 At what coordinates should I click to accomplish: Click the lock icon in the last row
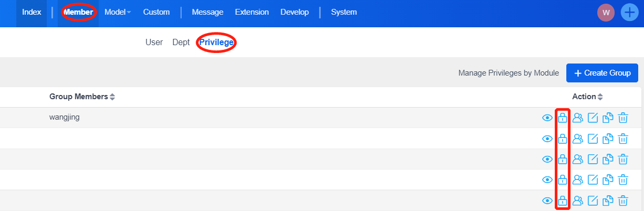(562, 200)
